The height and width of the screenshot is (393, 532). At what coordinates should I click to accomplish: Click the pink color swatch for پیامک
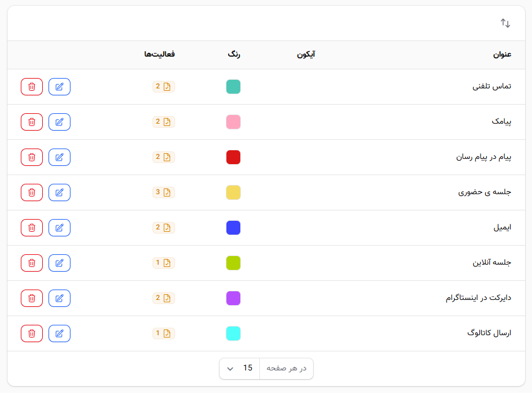click(x=233, y=122)
